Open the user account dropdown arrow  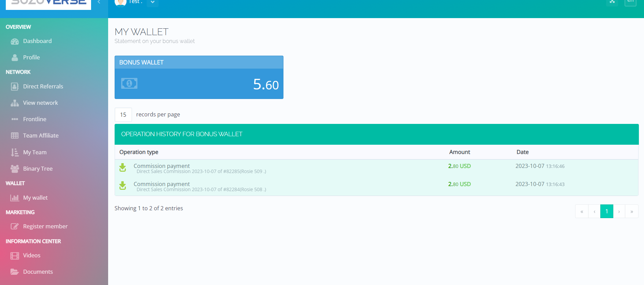point(152,2)
